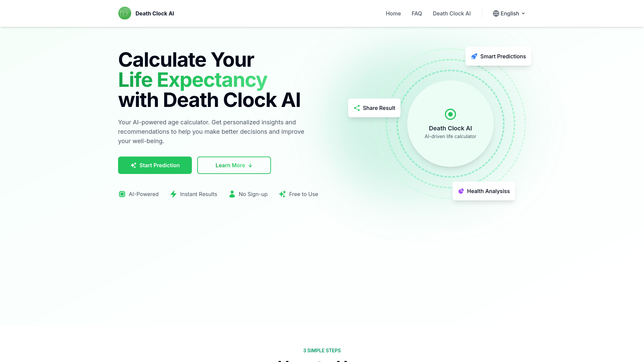Expand the language selector chevron

pos(523,13)
